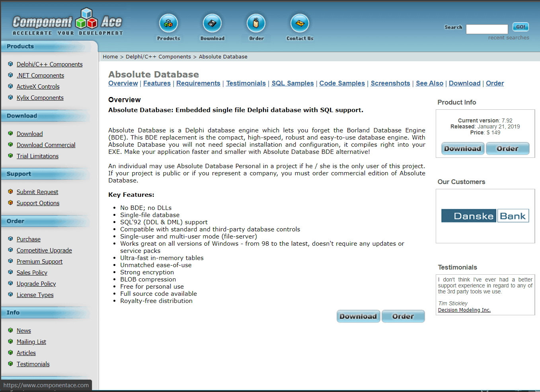Click bullet icon beside ActiveX Controls
Image resolution: width=540 pixels, height=392 pixels.
click(x=10, y=86)
